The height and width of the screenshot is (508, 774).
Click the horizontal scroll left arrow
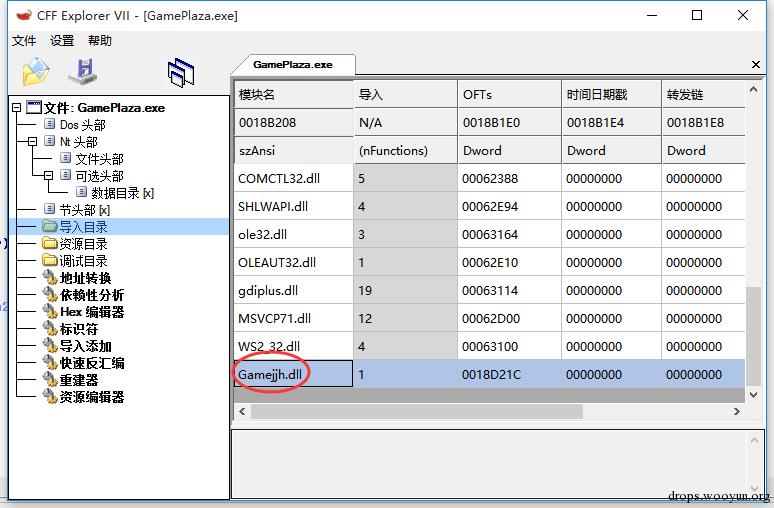pyautogui.click(x=242, y=411)
